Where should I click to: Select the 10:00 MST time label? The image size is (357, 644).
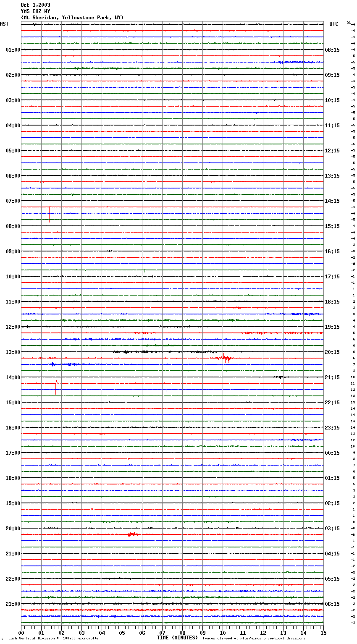click(x=13, y=277)
